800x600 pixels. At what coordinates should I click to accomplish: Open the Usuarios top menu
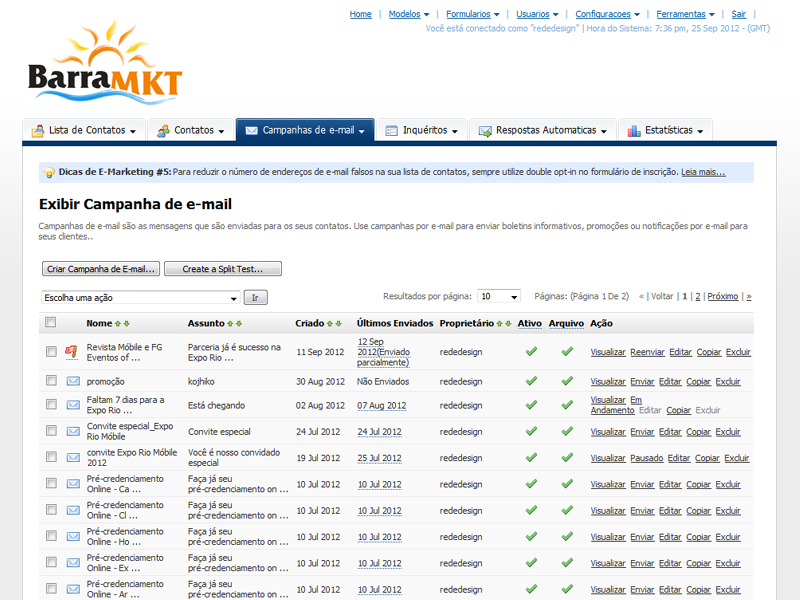point(537,14)
